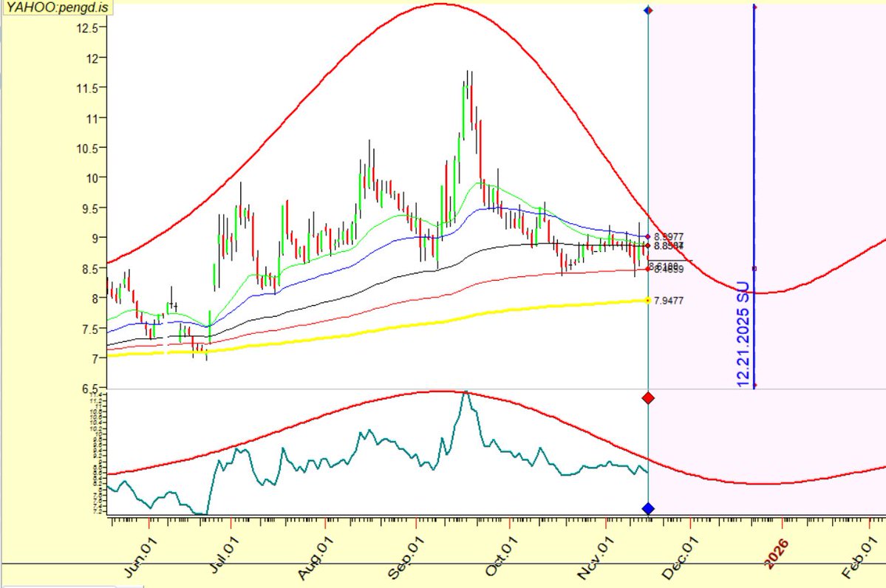Click the 12.21.2025 SU date label
Viewport: 886px width, 588px height.
[743, 335]
